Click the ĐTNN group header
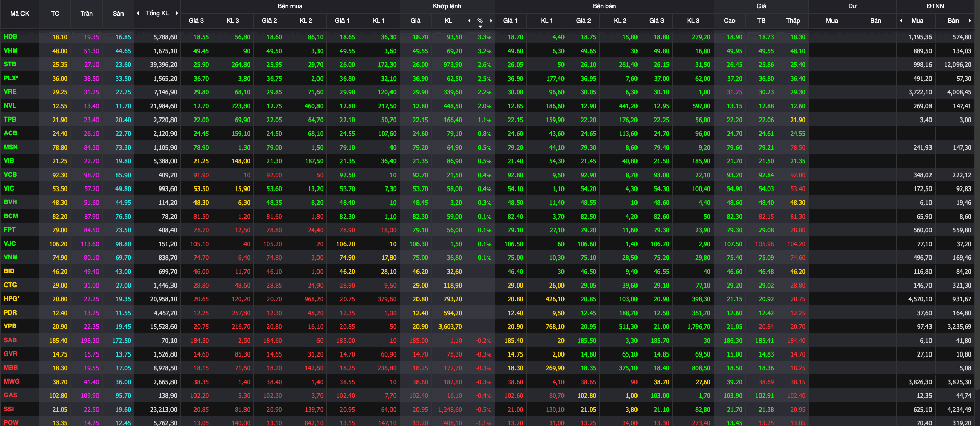Screen dimensions: 980x426 [x=936, y=6]
